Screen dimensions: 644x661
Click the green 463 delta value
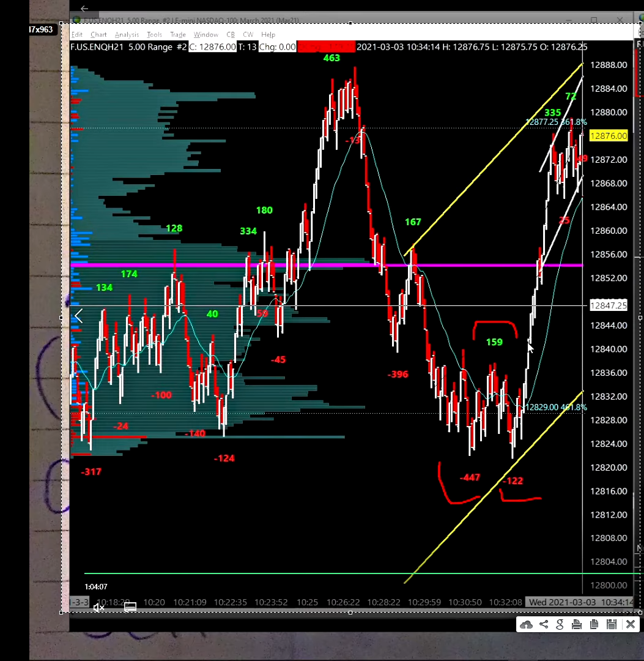tap(331, 58)
